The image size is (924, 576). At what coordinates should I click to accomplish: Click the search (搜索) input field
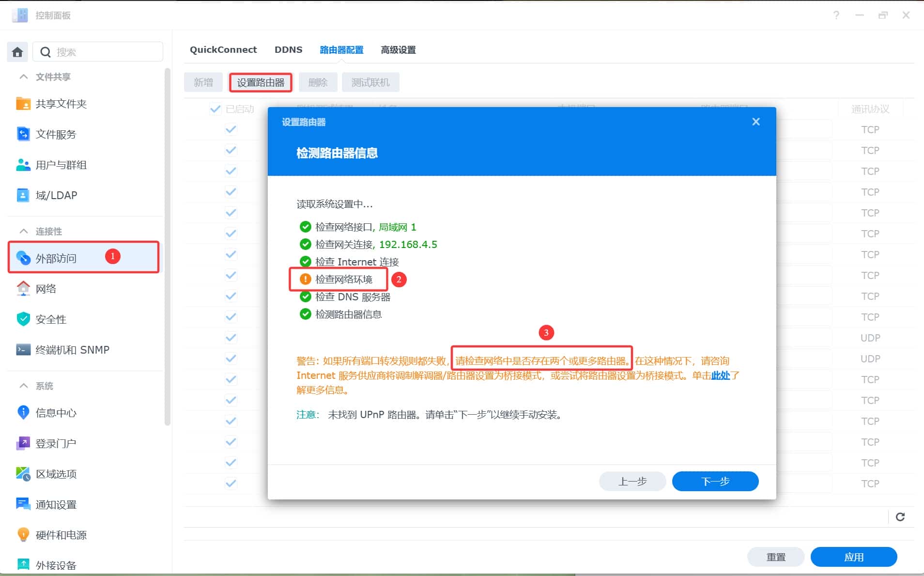[107, 52]
